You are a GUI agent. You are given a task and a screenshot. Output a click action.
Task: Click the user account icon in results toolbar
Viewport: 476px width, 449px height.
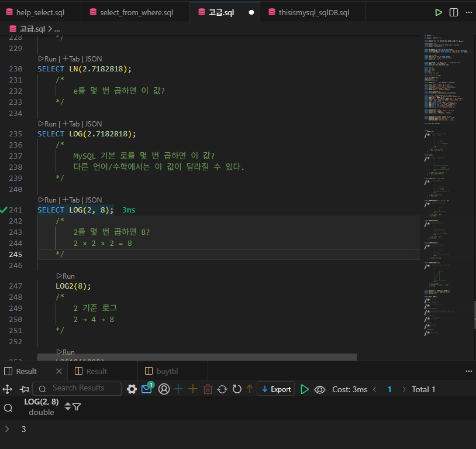point(164,389)
